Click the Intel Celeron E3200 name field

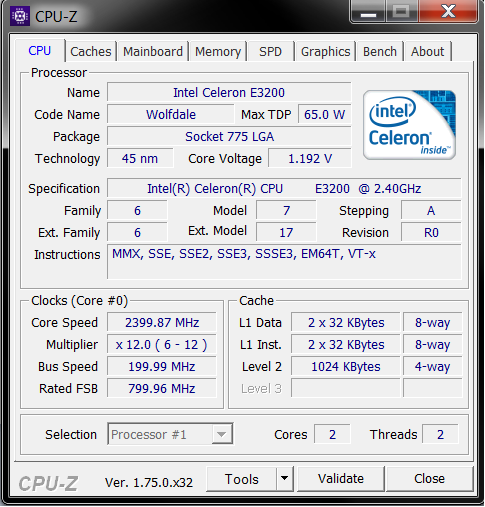point(229,92)
